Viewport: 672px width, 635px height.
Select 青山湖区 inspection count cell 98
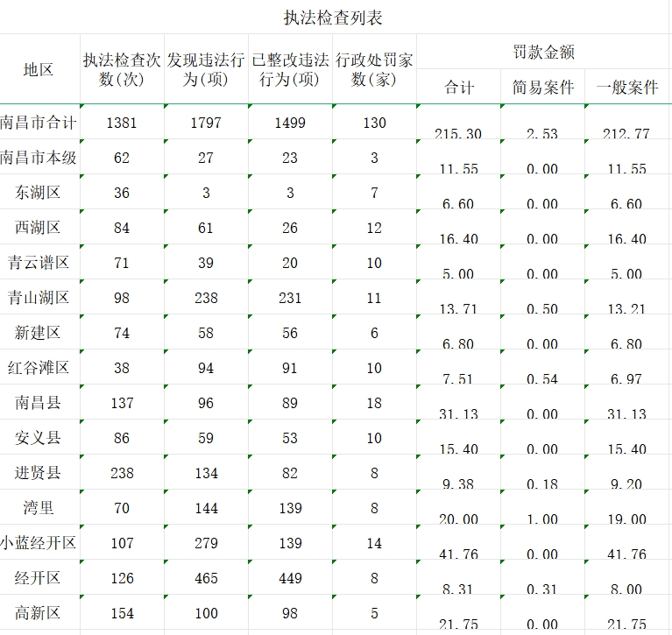pos(122,298)
